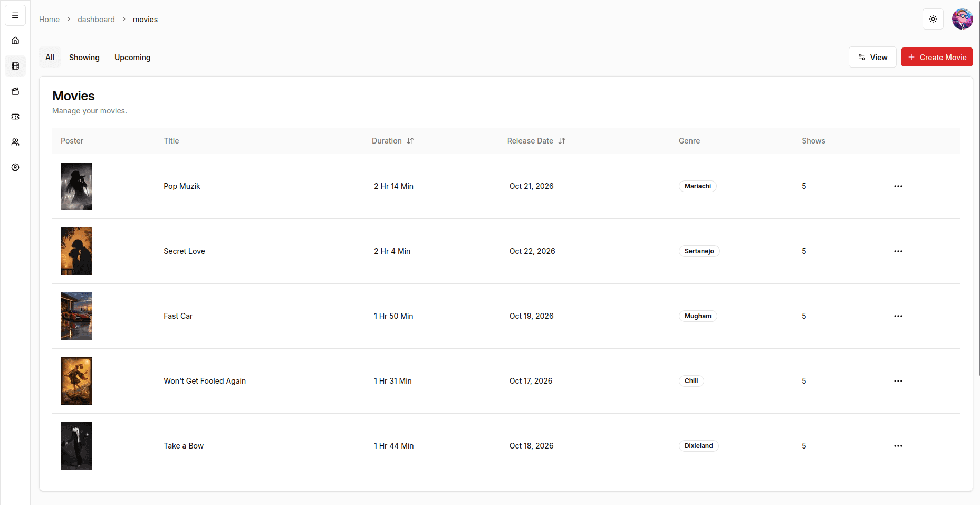
Task: Click the Take a Bow poster thumbnail
Action: (76, 446)
